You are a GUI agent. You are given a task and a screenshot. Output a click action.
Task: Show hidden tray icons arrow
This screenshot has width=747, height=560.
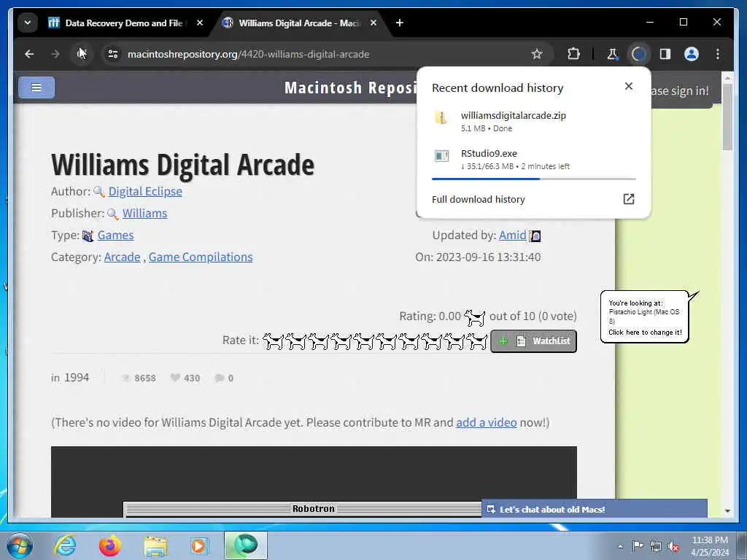(x=620, y=546)
